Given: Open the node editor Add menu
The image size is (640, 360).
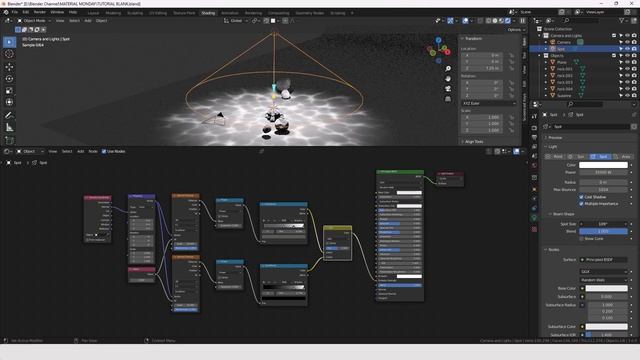Looking at the screenshot, I should (x=80, y=151).
